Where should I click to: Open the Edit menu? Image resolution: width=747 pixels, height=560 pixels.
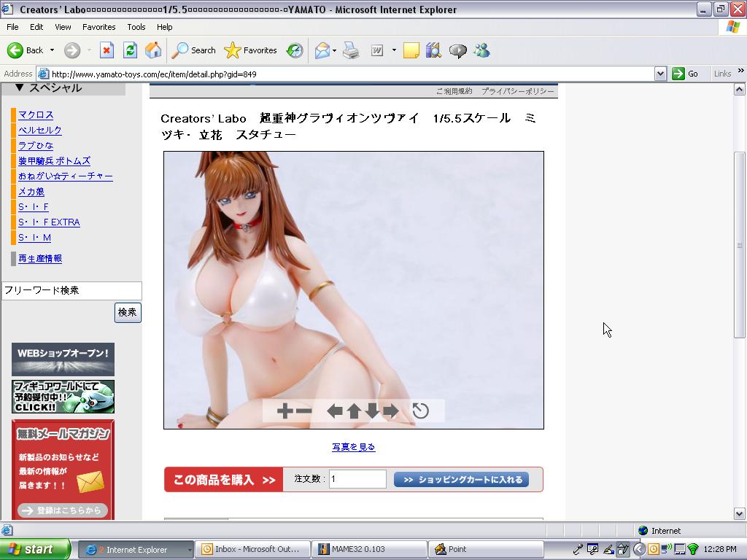[36, 27]
